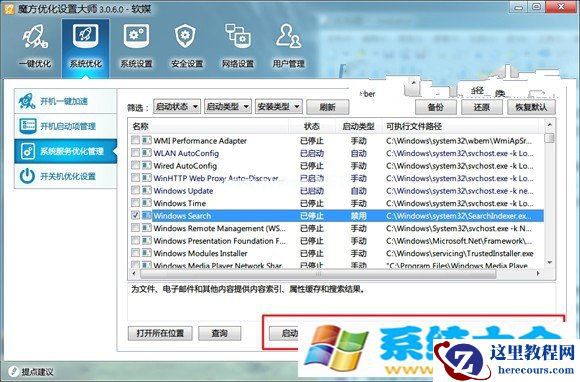The height and width of the screenshot is (382, 580).
Task: Click the 恢复默认 button
Action: tap(531, 107)
